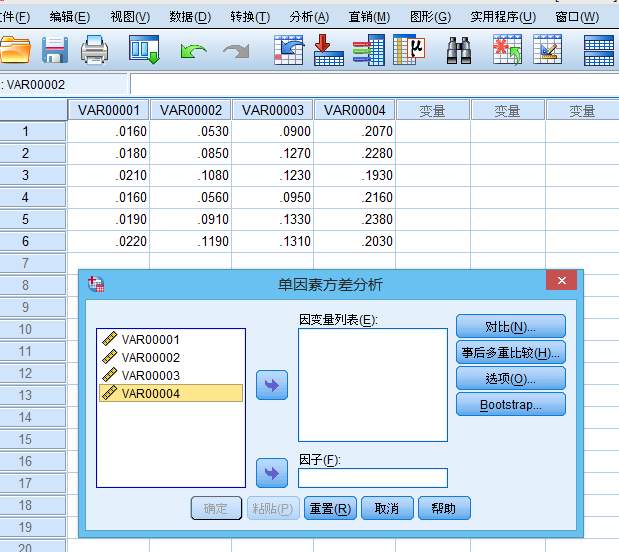
Task: Click cell with value .0210
Action: 109,175
